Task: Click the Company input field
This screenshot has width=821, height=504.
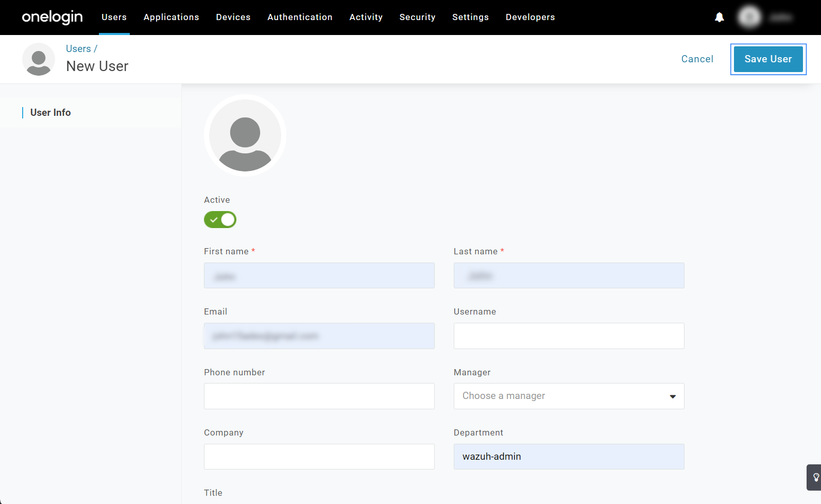Action: click(319, 457)
